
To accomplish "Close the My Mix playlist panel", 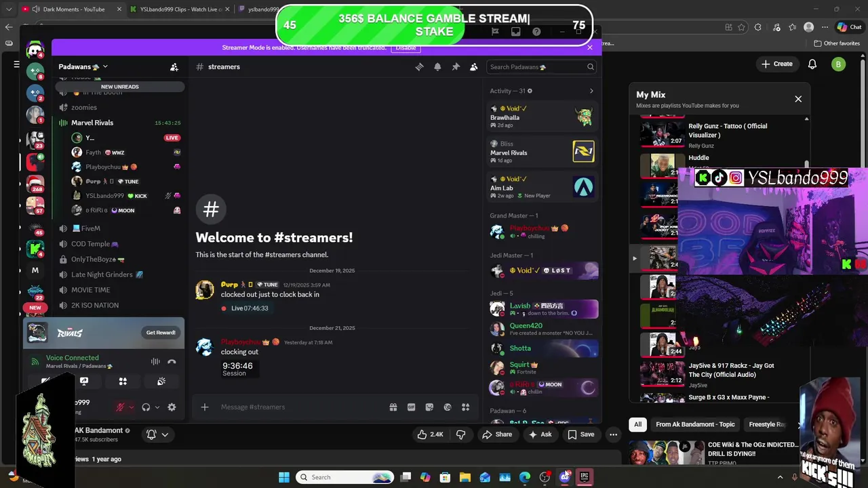I will [798, 99].
